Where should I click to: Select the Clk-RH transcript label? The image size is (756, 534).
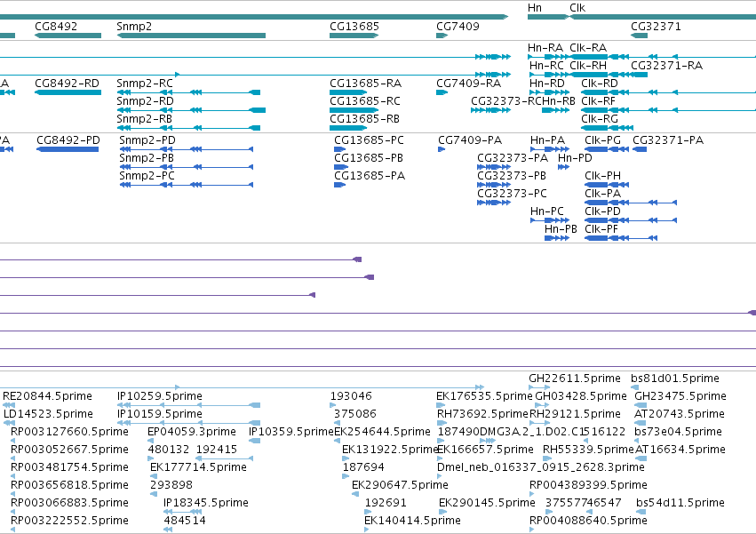(588, 66)
